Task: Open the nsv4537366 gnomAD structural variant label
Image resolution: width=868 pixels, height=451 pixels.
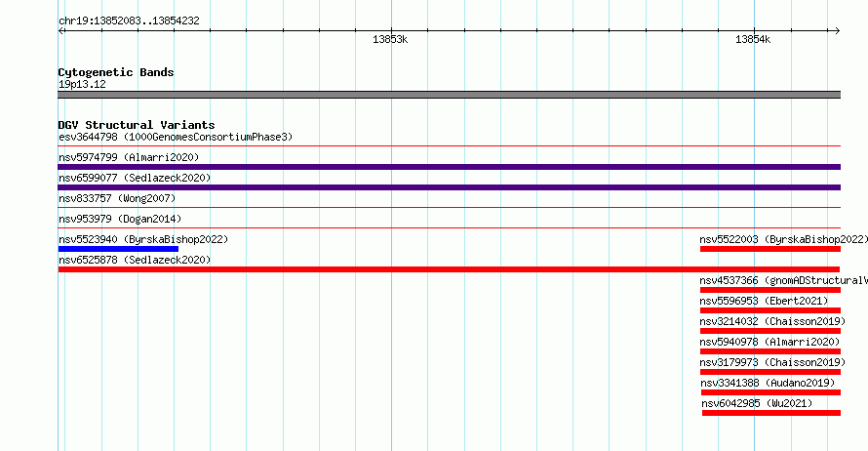Action: point(783,280)
